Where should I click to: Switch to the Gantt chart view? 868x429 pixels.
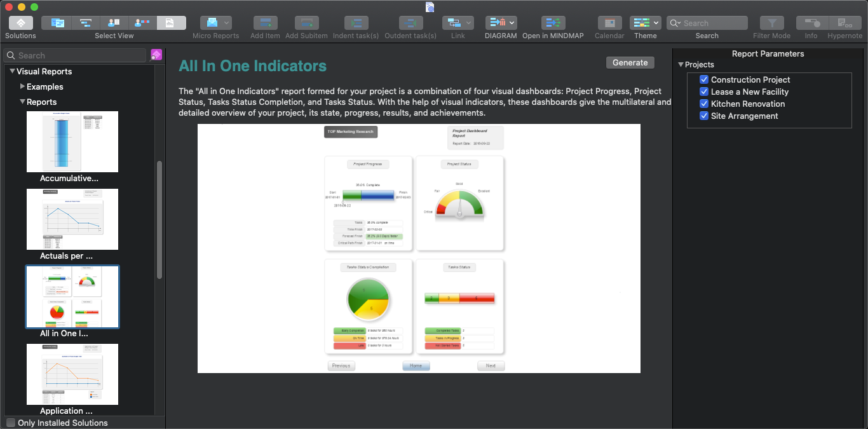(85, 23)
